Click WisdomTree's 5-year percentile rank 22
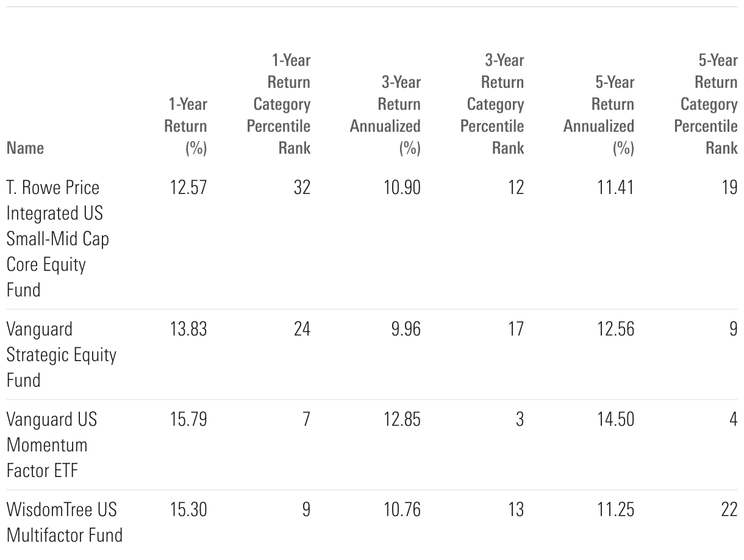 coord(728,509)
